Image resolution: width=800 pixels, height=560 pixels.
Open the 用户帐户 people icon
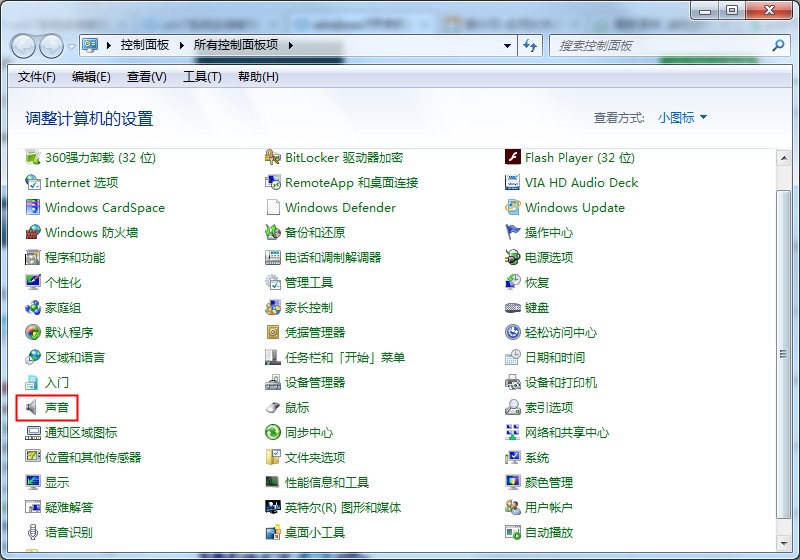[x=512, y=507]
